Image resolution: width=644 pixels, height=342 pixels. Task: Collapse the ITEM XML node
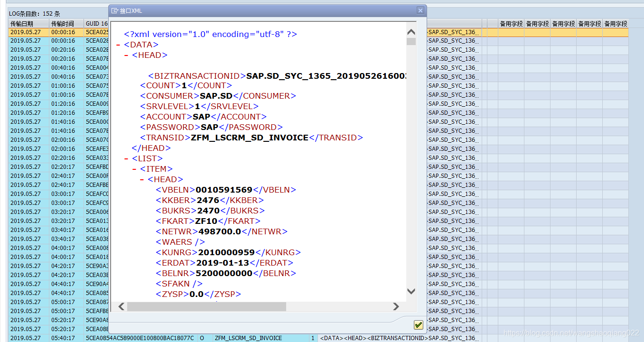tap(134, 169)
